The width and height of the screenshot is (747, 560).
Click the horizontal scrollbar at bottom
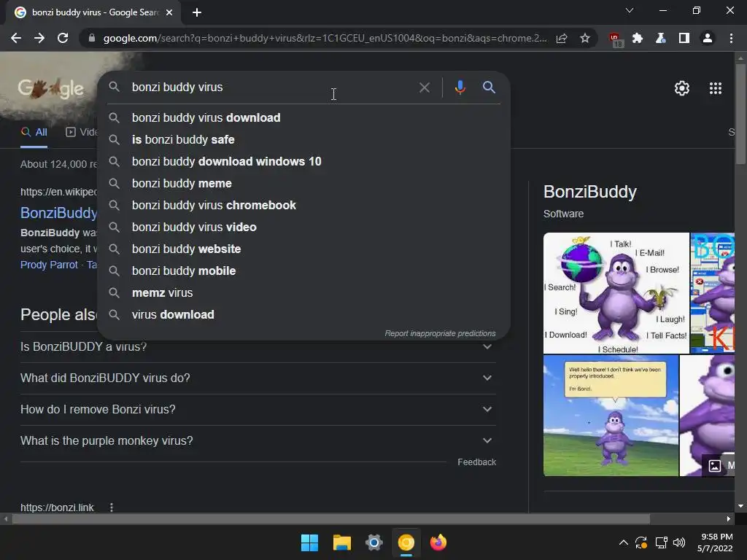(x=331, y=518)
